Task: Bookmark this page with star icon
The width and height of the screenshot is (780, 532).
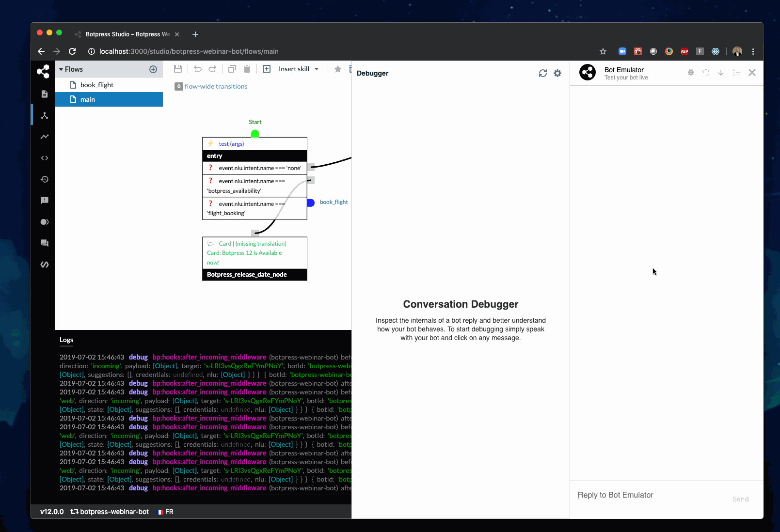Action: click(603, 51)
